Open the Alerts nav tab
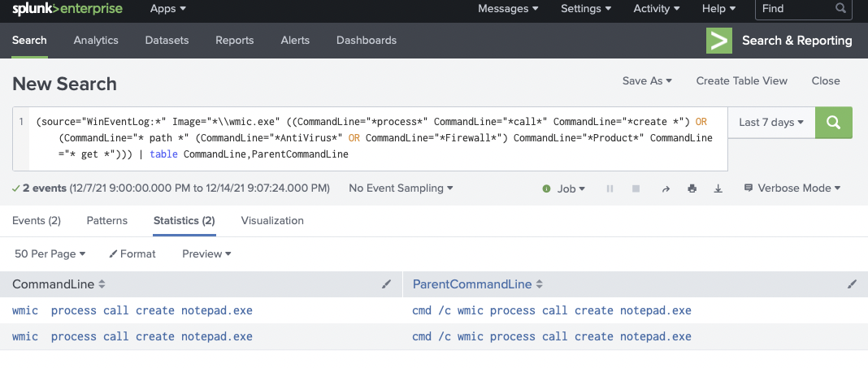 pyautogui.click(x=295, y=41)
